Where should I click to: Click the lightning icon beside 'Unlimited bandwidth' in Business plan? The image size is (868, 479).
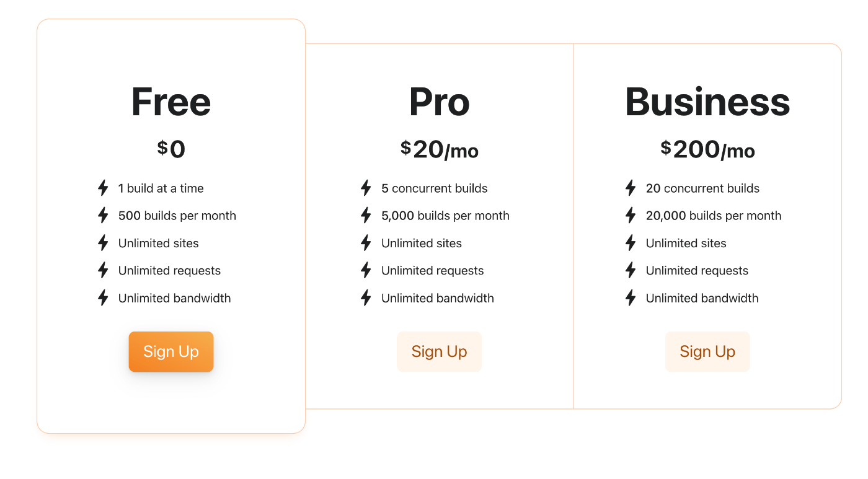(631, 297)
